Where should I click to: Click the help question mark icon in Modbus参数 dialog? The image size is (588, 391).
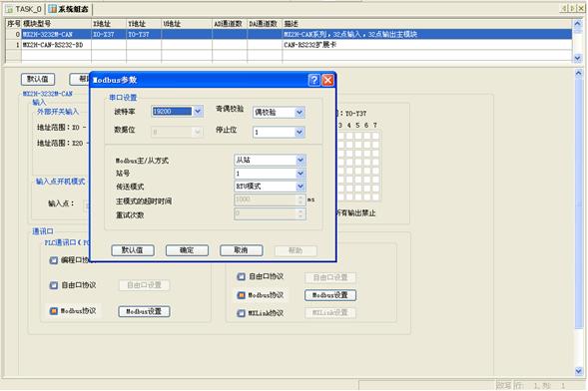click(313, 80)
